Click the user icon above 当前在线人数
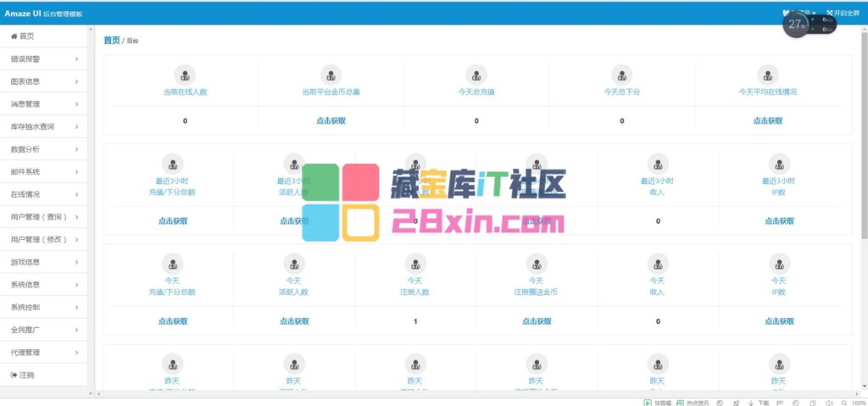This screenshot has width=868, height=406. click(185, 75)
